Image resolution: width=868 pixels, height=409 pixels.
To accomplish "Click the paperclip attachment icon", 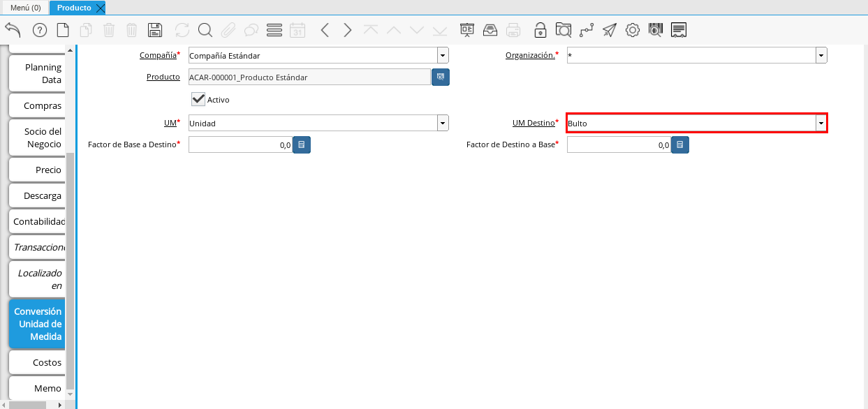I will pos(228,30).
